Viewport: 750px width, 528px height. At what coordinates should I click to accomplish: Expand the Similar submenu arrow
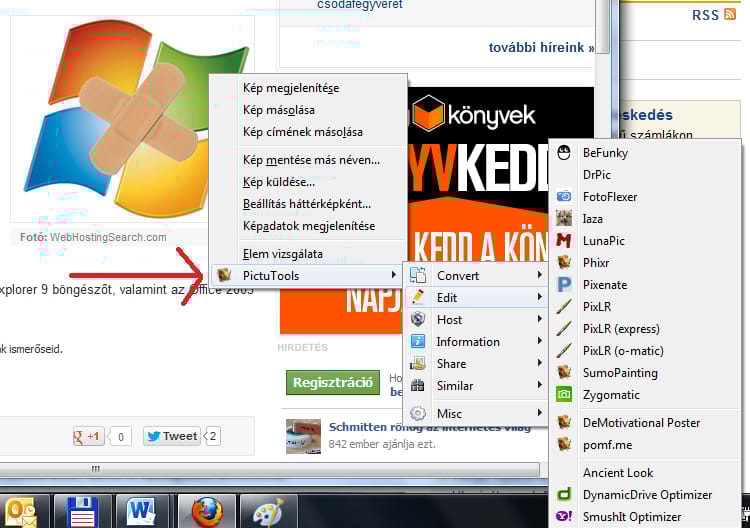coord(540,385)
